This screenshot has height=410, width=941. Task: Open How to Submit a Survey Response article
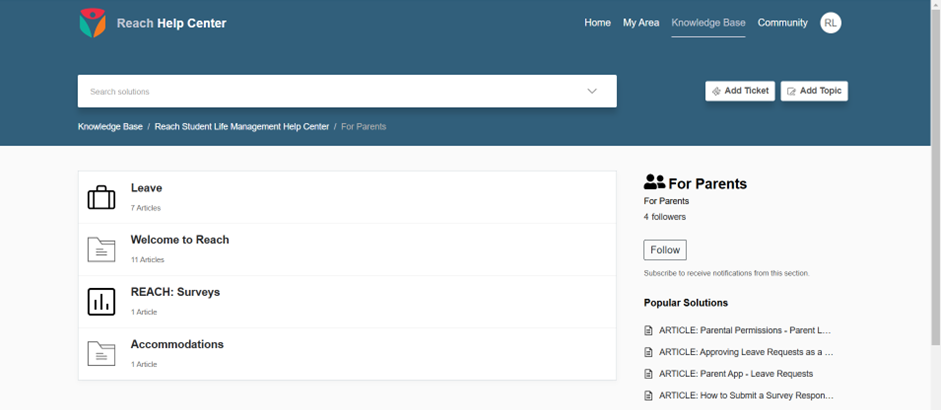point(746,396)
